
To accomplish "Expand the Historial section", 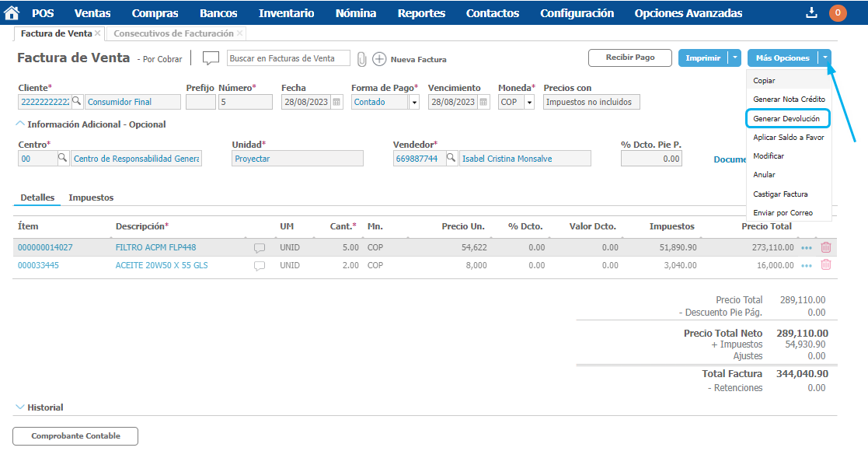I will pos(19,407).
